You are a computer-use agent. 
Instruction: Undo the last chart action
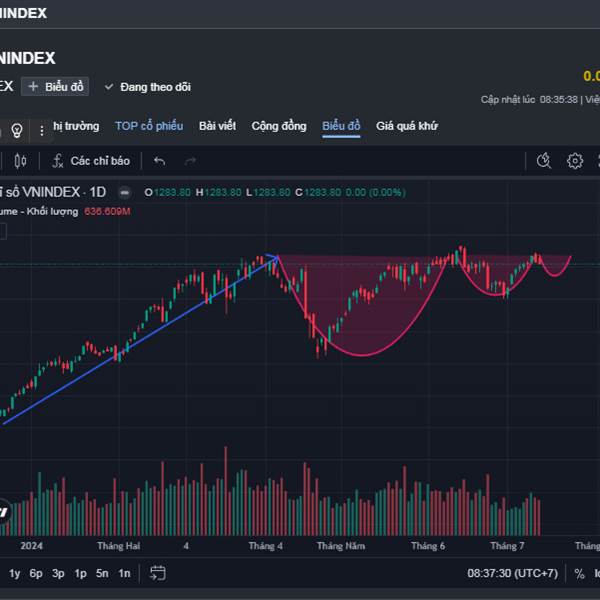[160, 161]
